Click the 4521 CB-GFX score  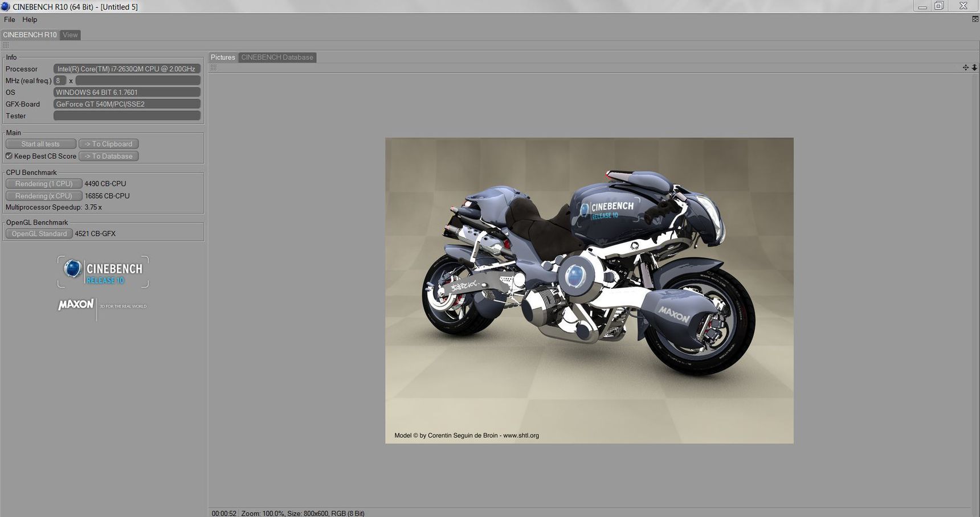point(95,234)
